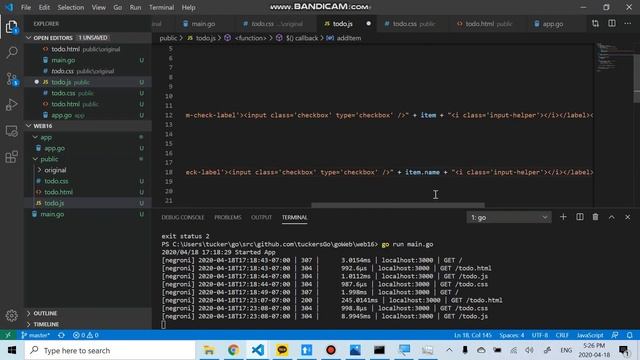Expand the Outline section
640x360 pixels.
pos(88,313)
